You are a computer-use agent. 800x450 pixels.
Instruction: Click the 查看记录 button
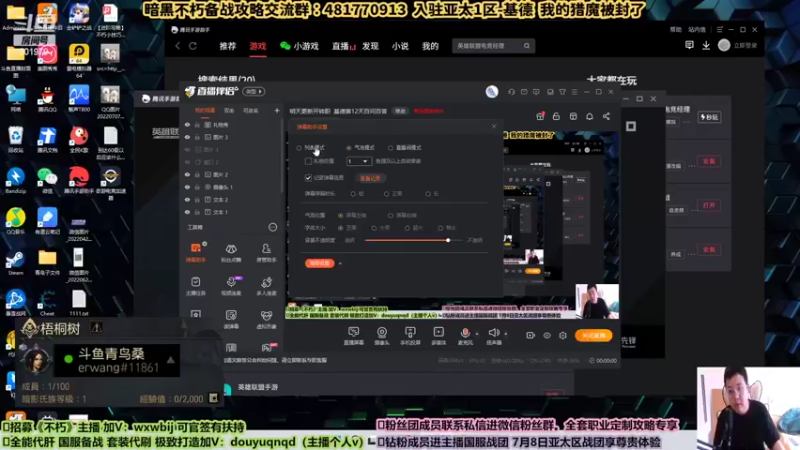[x=370, y=178]
